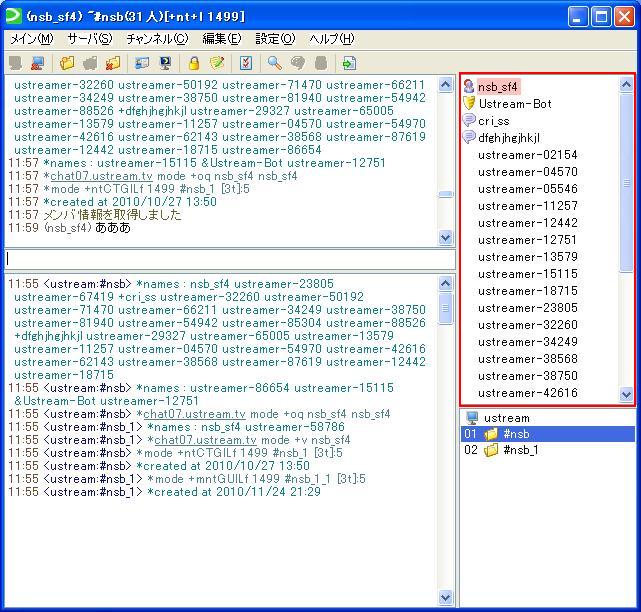
Task: Open chat07.ustream.tv link in top log
Action: [x=104, y=176]
